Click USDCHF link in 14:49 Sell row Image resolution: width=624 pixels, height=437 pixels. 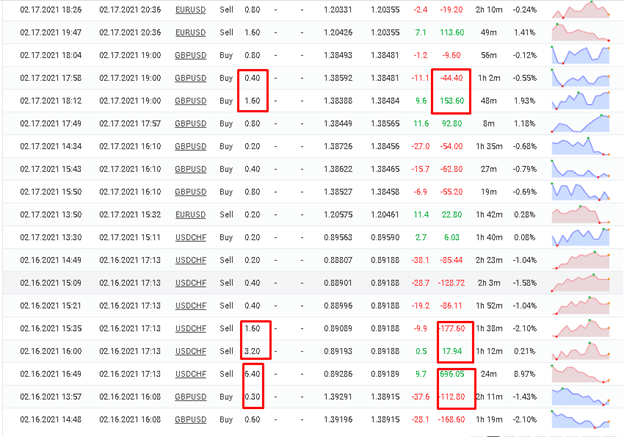click(x=190, y=260)
